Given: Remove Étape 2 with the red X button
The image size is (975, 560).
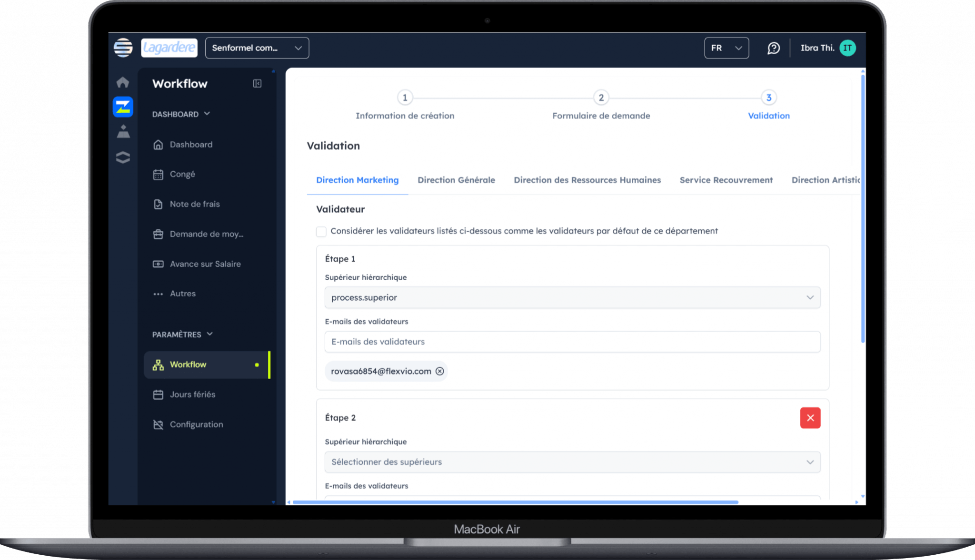Looking at the screenshot, I should (x=810, y=417).
